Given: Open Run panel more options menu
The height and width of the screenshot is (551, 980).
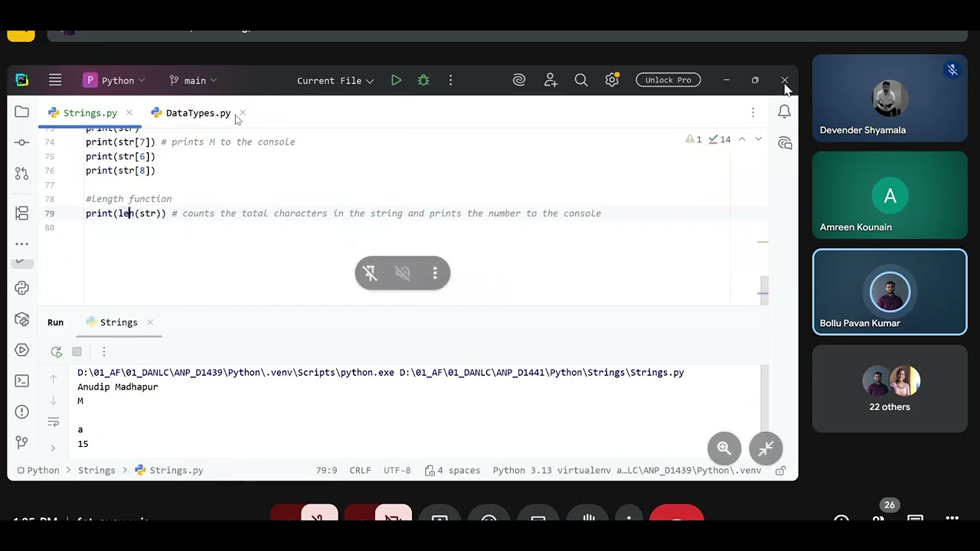Looking at the screenshot, I should 104,352.
